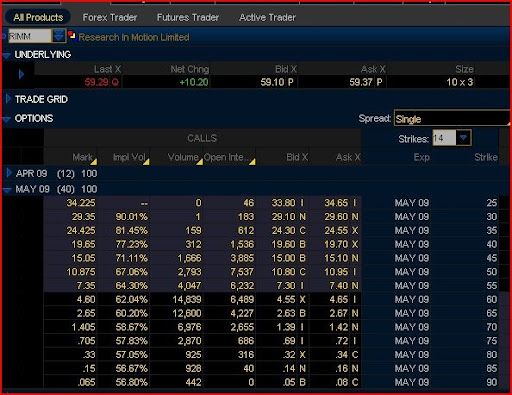Click bid .69 for strike 75 call
The height and width of the screenshot is (395, 512).
coord(289,341)
